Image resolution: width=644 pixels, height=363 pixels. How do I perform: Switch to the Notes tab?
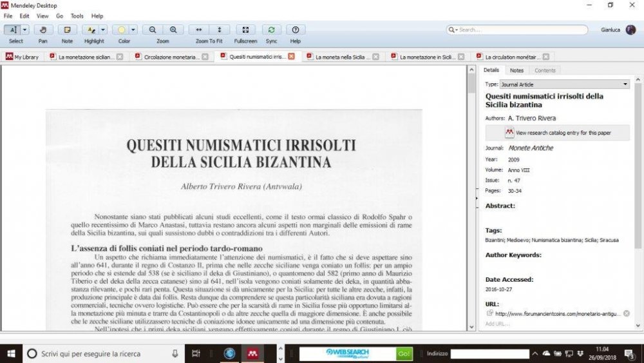click(516, 70)
